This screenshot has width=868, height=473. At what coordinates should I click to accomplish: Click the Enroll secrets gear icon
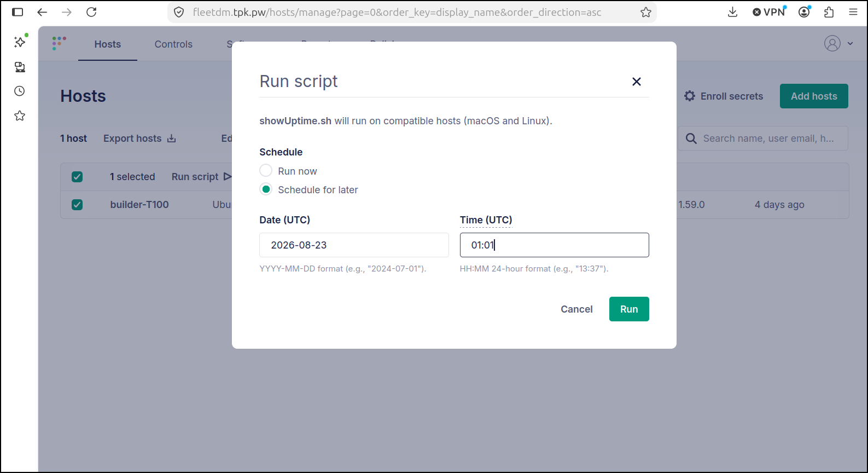tap(690, 96)
